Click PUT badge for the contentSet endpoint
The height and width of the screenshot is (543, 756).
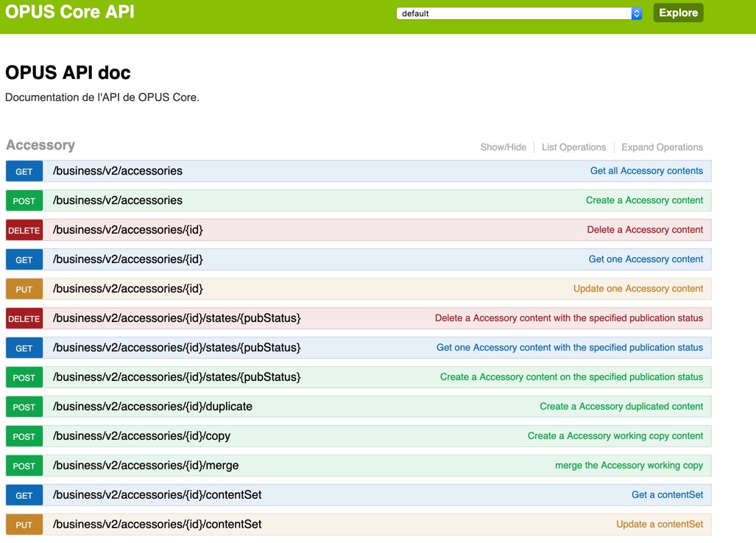24,525
